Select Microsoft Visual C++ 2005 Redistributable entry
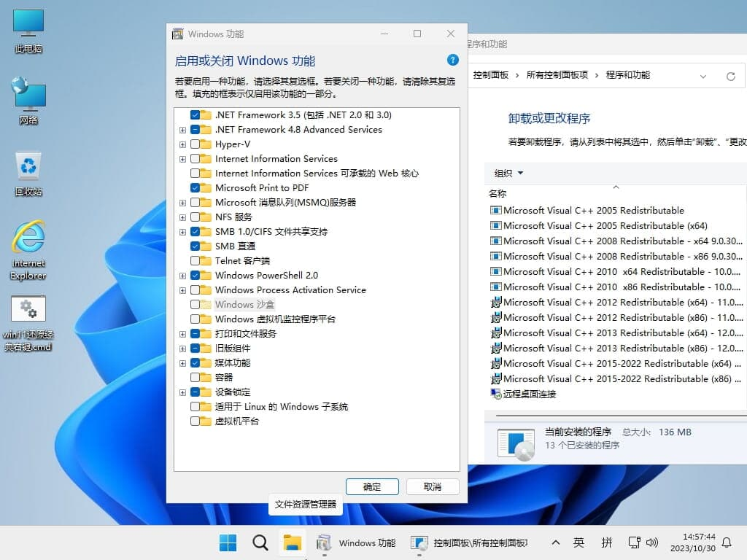The width and height of the screenshot is (747, 560). point(592,210)
